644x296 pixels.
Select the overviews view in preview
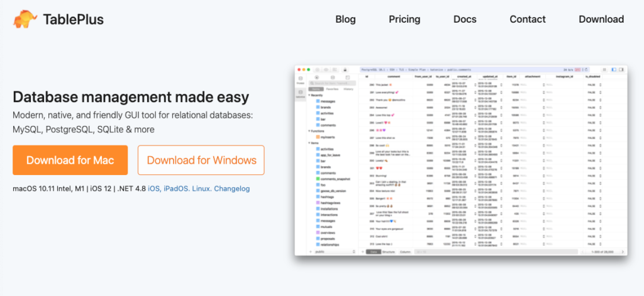tap(325, 232)
